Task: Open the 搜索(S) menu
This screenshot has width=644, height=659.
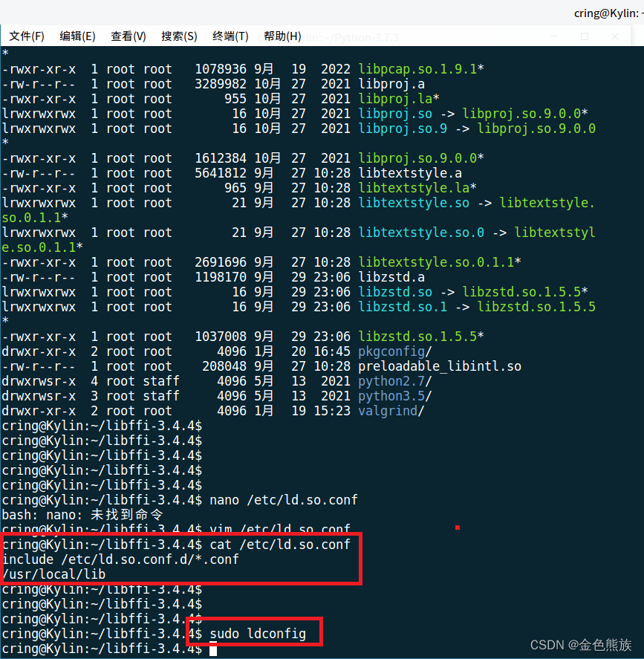Action: [179, 36]
